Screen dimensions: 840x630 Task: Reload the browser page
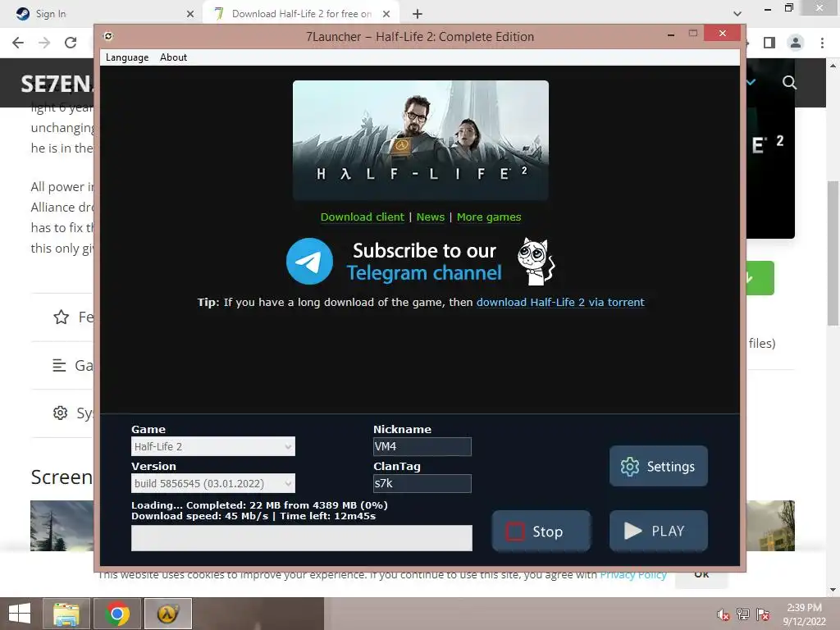pos(71,43)
